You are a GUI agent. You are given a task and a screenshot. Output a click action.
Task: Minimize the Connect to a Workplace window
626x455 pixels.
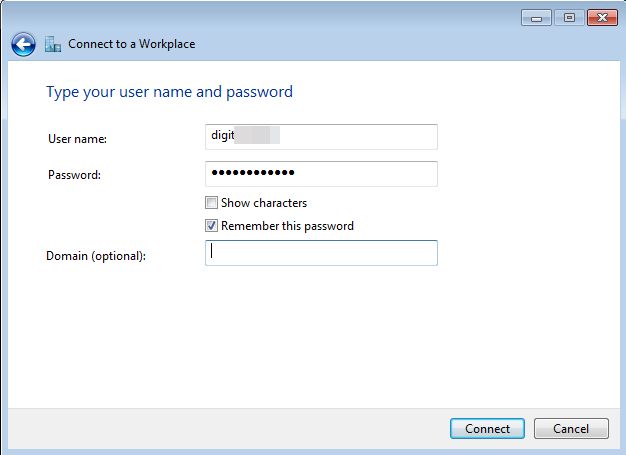[536, 18]
